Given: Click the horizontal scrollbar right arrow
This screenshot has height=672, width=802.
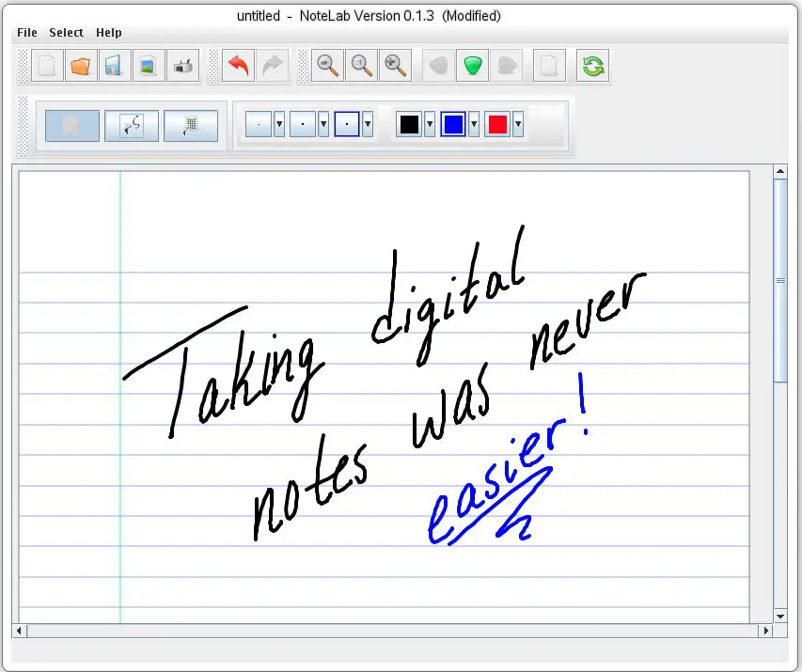Looking at the screenshot, I should [x=765, y=631].
